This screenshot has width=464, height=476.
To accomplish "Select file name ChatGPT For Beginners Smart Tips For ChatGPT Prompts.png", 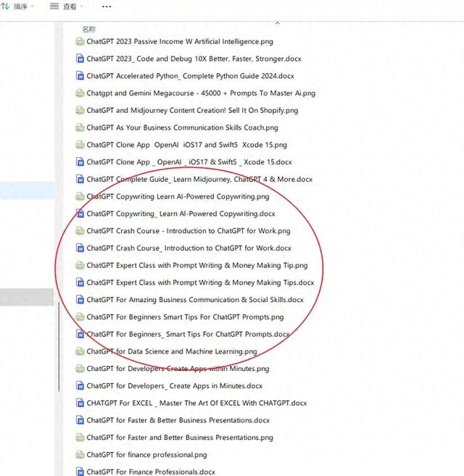I will [185, 317].
